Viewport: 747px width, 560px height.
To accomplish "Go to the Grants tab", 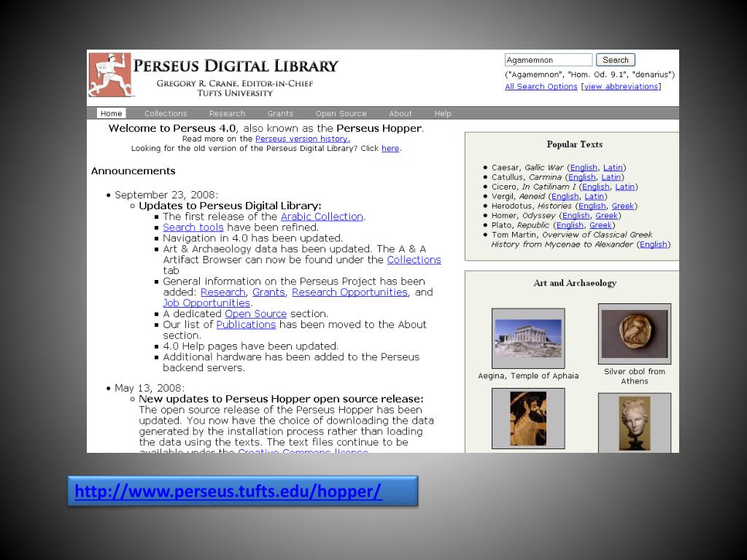I will tap(280, 113).
